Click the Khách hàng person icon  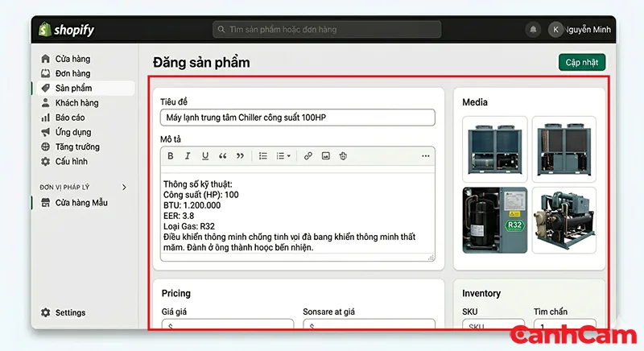(x=46, y=102)
